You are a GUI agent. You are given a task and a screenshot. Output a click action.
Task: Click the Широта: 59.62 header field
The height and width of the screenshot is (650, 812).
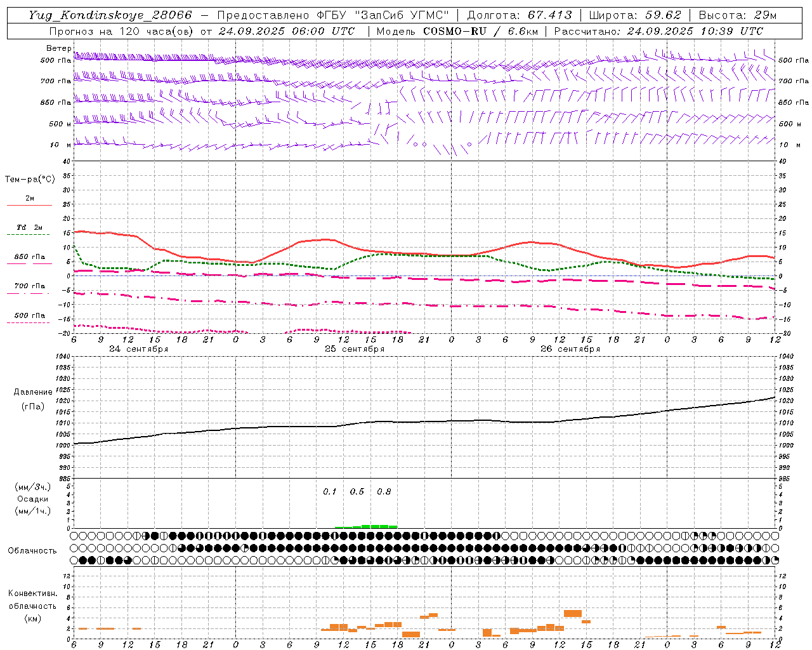[635, 15]
